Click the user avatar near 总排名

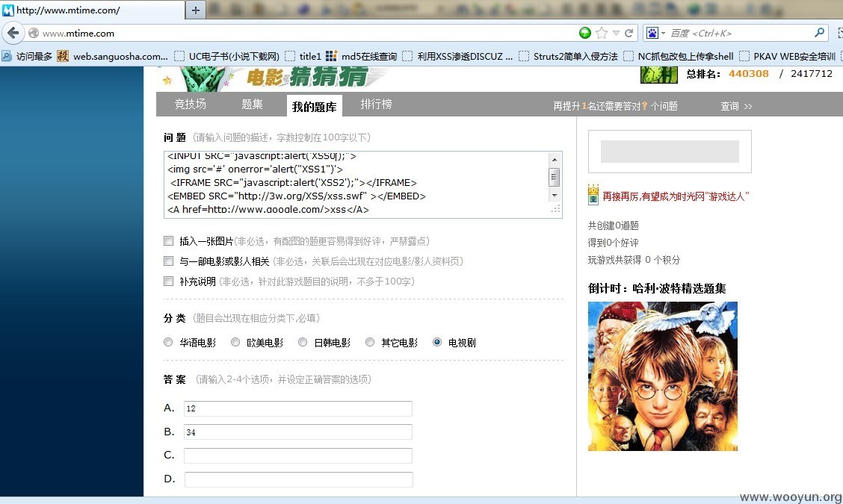pyautogui.click(x=658, y=75)
